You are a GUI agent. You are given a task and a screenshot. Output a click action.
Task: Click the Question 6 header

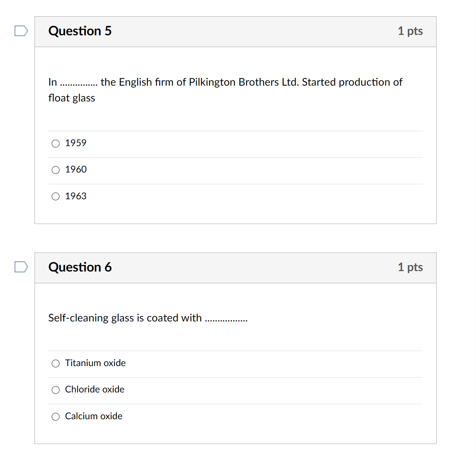tap(80, 267)
